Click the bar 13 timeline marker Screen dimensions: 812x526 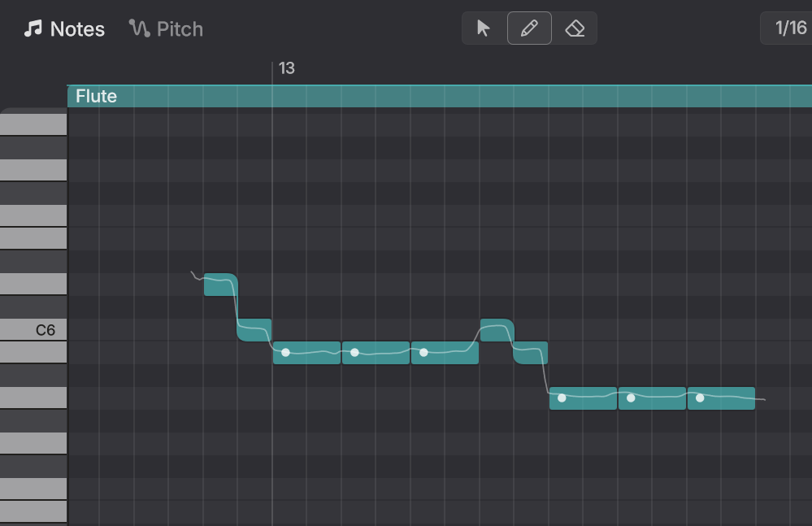pyautogui.click(x=286, y=67)
